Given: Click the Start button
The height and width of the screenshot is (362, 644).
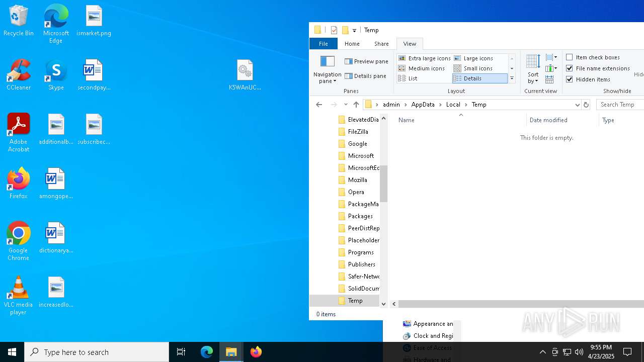Looking at the screenshot, I should tap(12, 352).
